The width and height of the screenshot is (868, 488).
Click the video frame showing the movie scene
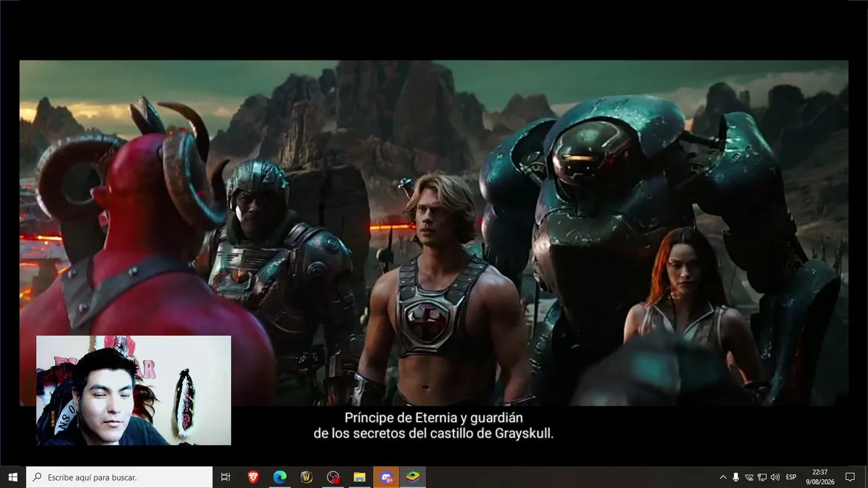434,232
